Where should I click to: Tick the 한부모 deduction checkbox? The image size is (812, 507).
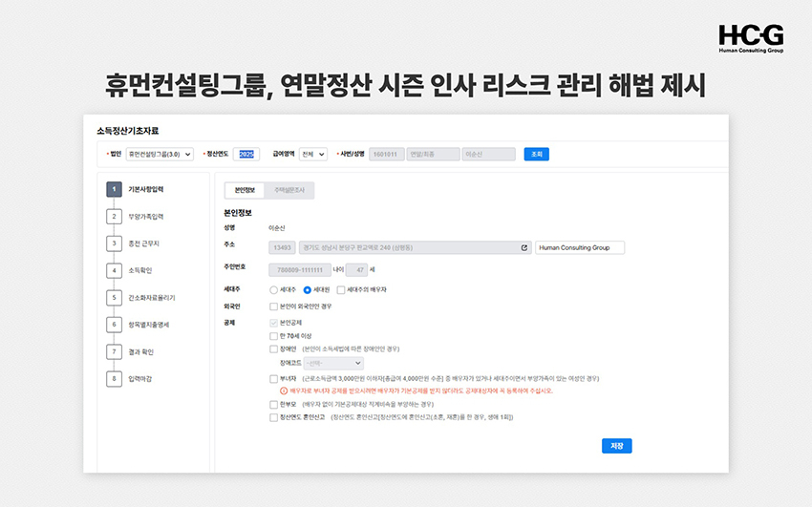(x=274, y=404)
